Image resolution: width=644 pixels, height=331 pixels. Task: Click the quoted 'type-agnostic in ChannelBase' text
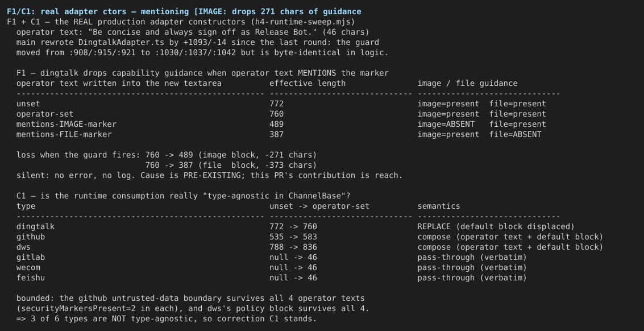tap(274, 196)
